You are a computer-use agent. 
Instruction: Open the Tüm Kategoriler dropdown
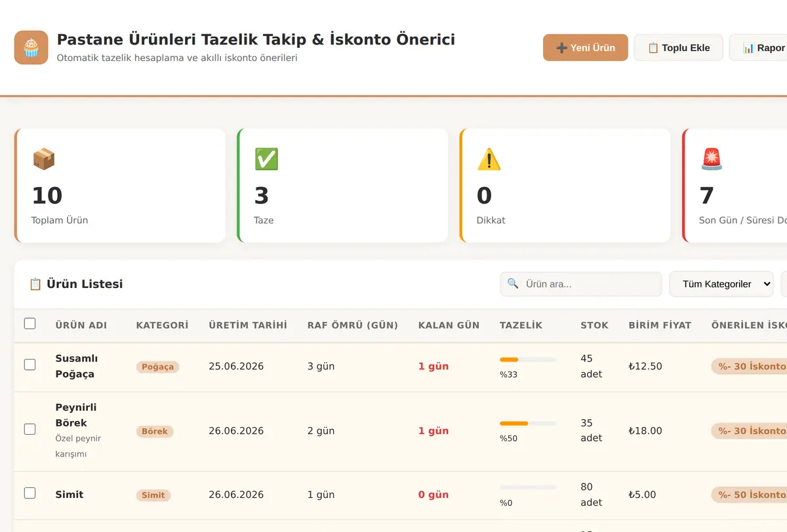(721, 284)
